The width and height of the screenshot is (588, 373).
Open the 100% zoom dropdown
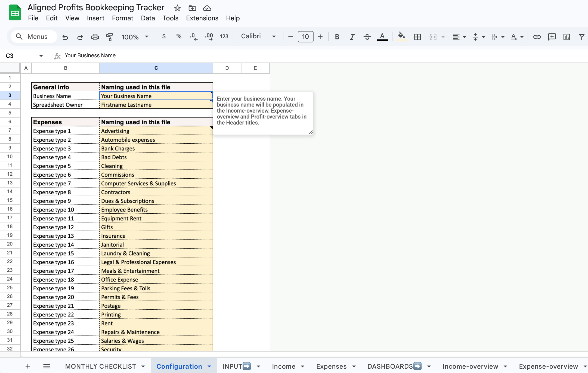(x=135, y=37)
